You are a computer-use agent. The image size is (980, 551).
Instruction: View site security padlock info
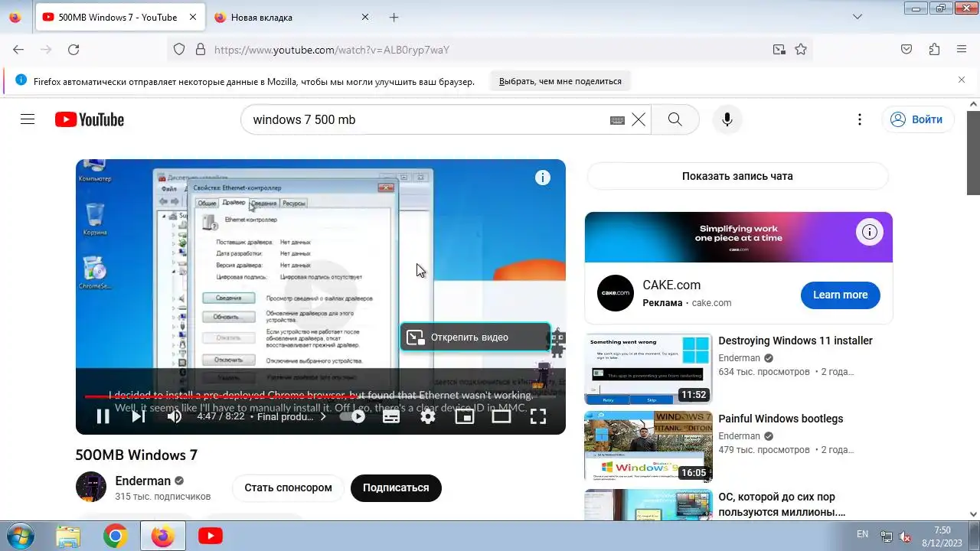click(x=201, y=50)
